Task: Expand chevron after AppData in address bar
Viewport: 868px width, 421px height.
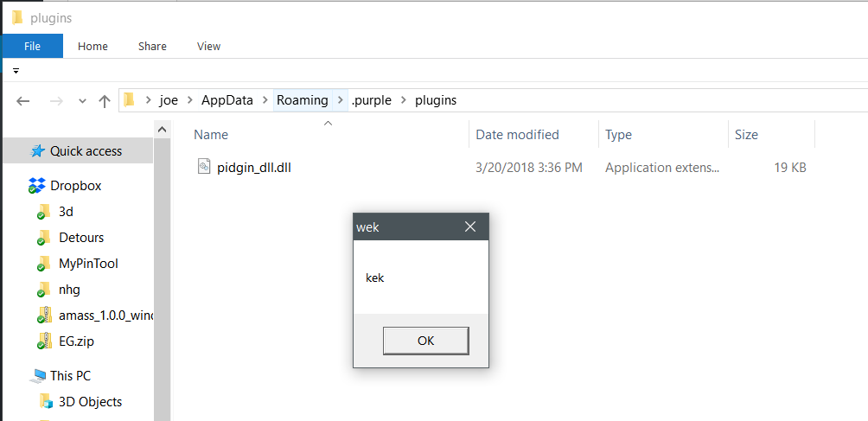Action: coord(265,100)
